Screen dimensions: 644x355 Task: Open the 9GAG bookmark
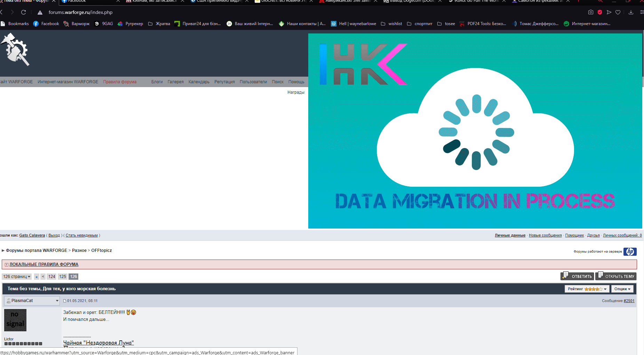point(104,24)
